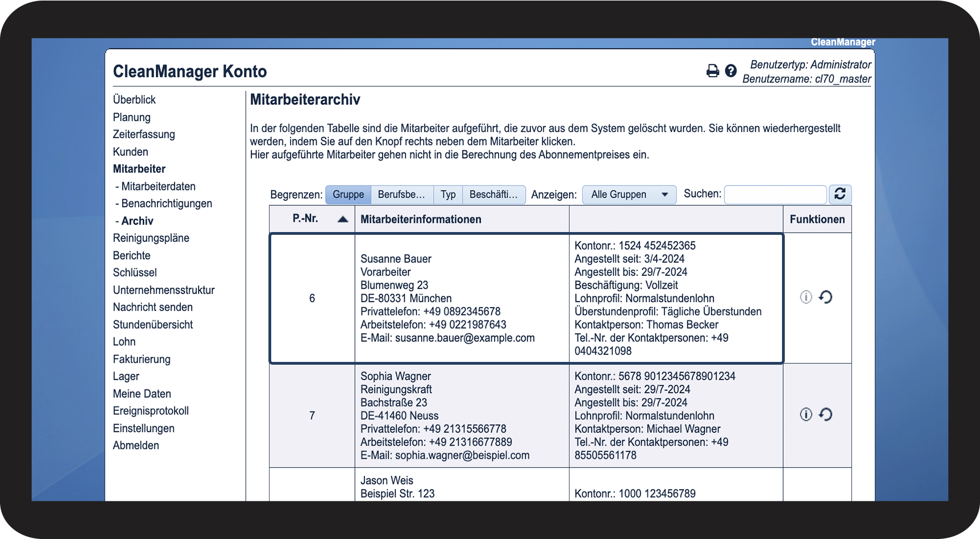Viewport: 980px width, 539px height.
Task: Toggle the Typ filter option
Action: 448,195
